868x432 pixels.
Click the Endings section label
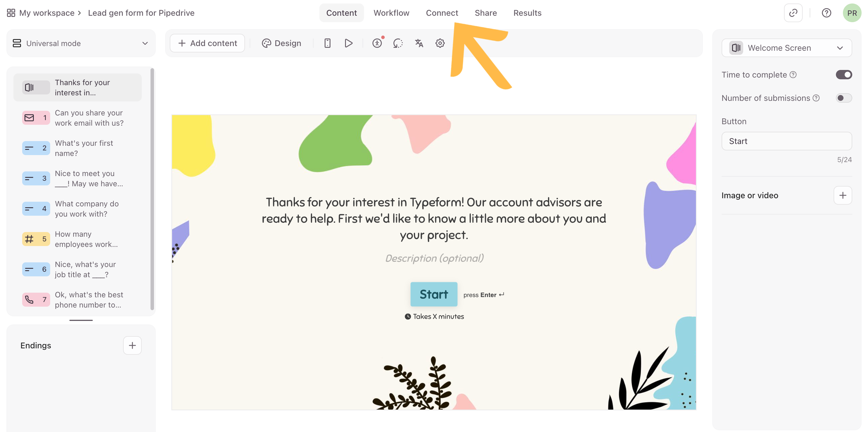36,345
